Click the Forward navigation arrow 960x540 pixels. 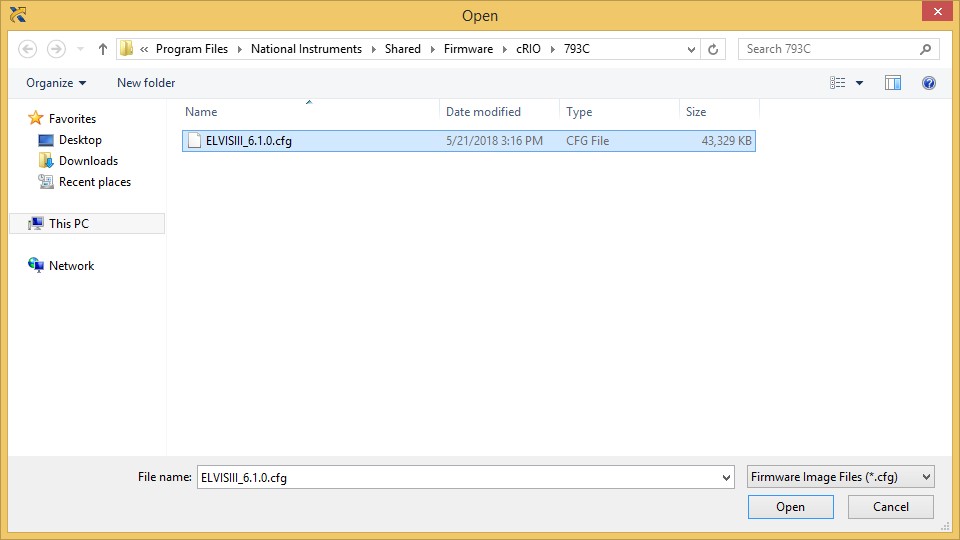[x=57, y=49]
